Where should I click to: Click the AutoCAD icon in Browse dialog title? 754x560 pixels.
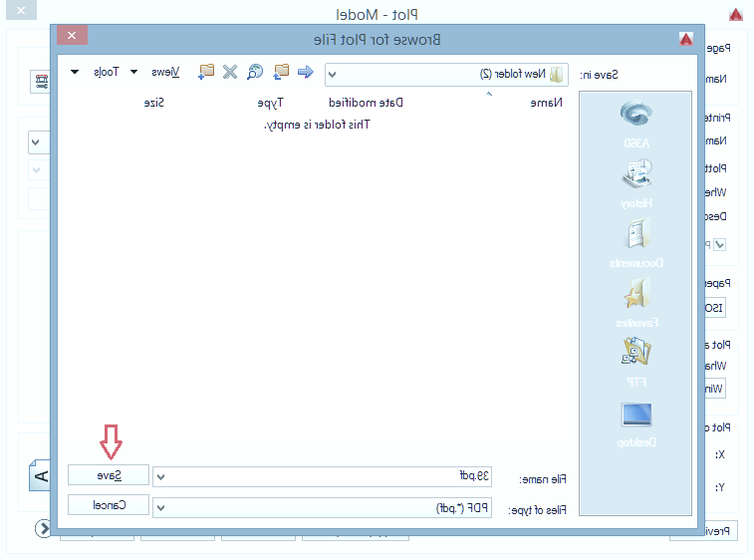[686, 39]
